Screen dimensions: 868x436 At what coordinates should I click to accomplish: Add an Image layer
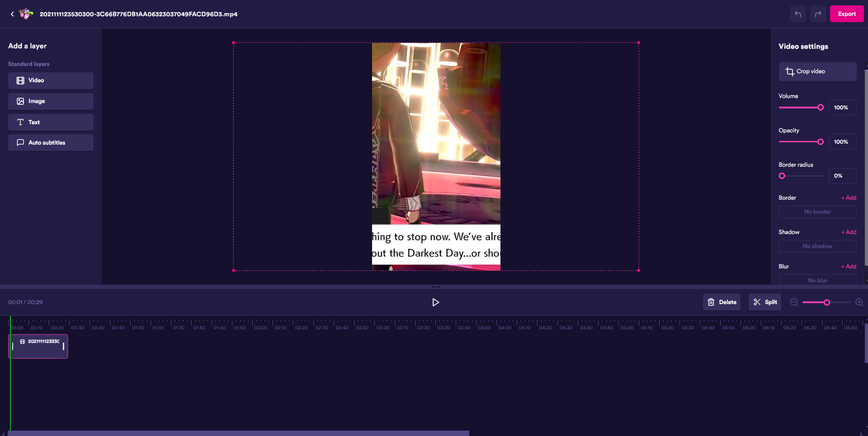(51, 101)
